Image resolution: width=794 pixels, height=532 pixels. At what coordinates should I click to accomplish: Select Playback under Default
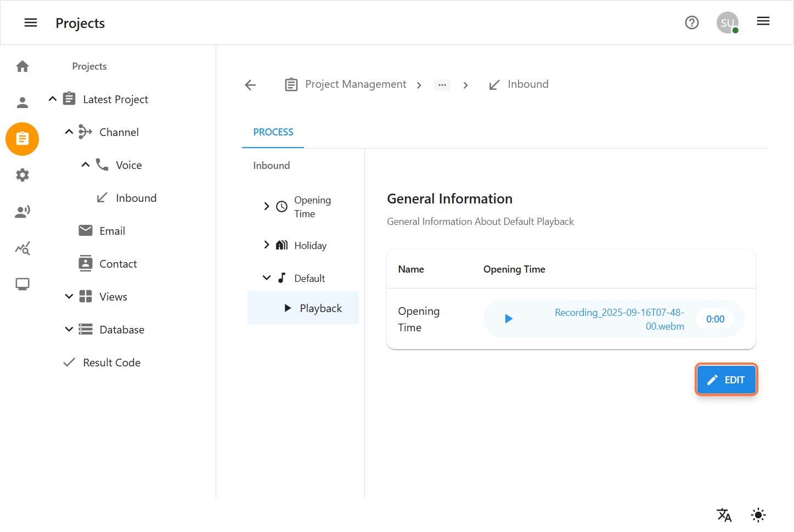pos(320,308)
